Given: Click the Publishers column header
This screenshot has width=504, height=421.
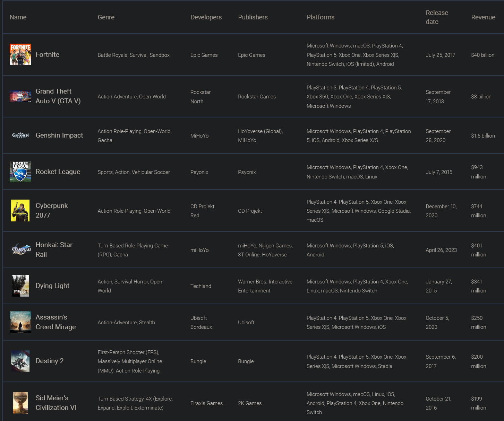Looking at the screenshot, I should (253, 17).
